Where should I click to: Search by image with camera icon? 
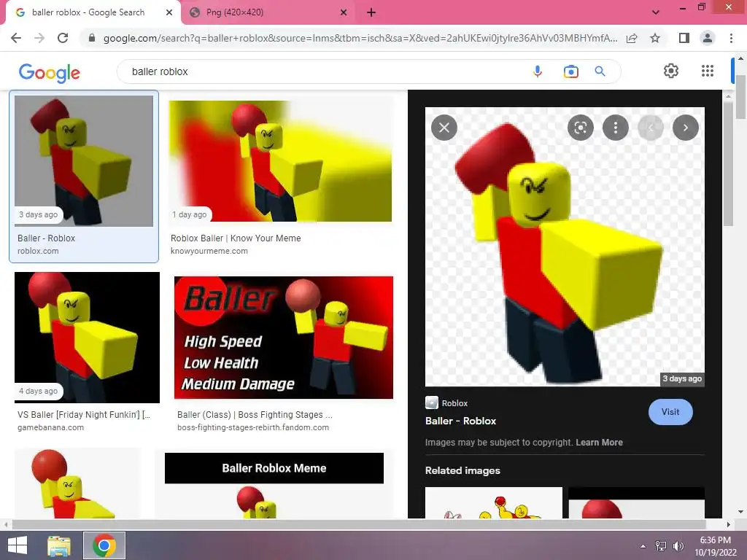pyautogui.click(x=570, y=71)
